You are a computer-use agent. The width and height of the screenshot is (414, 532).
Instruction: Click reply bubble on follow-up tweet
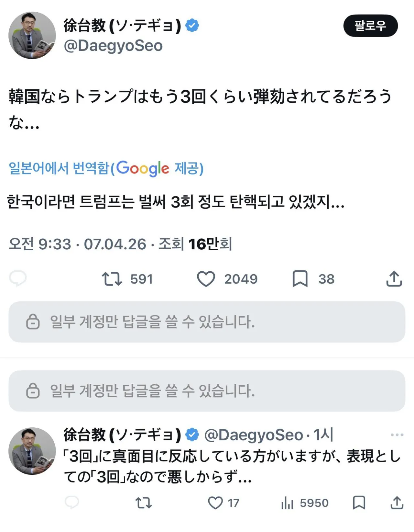click(72, 503)
